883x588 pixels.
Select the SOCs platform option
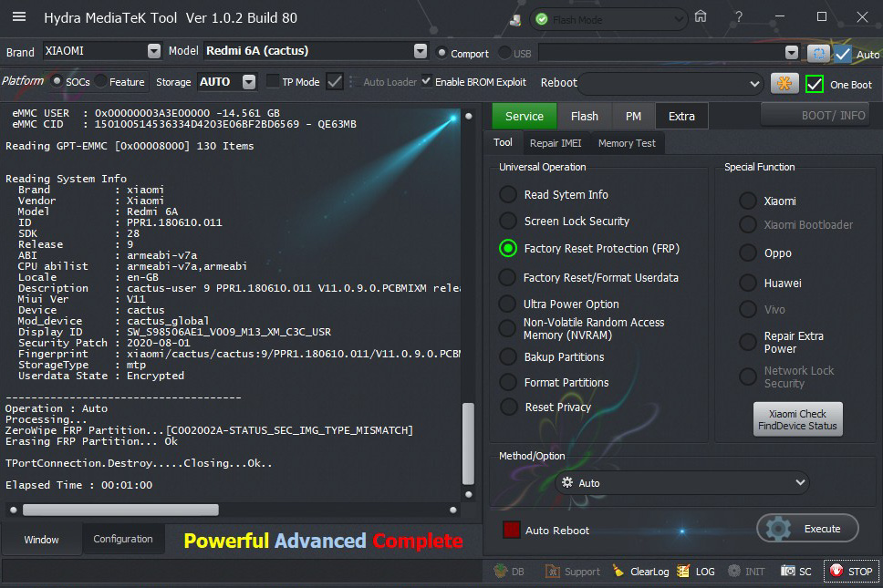(57, 81)
